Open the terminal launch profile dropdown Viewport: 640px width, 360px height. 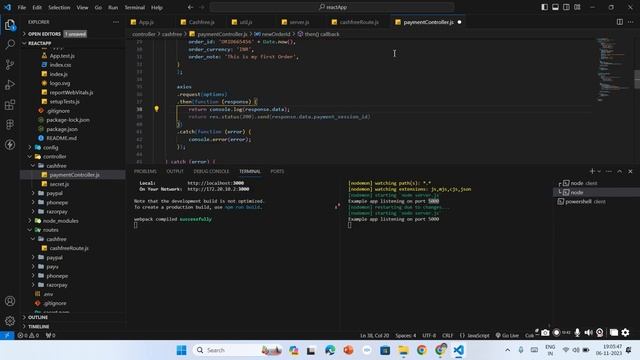coord(599,171)
